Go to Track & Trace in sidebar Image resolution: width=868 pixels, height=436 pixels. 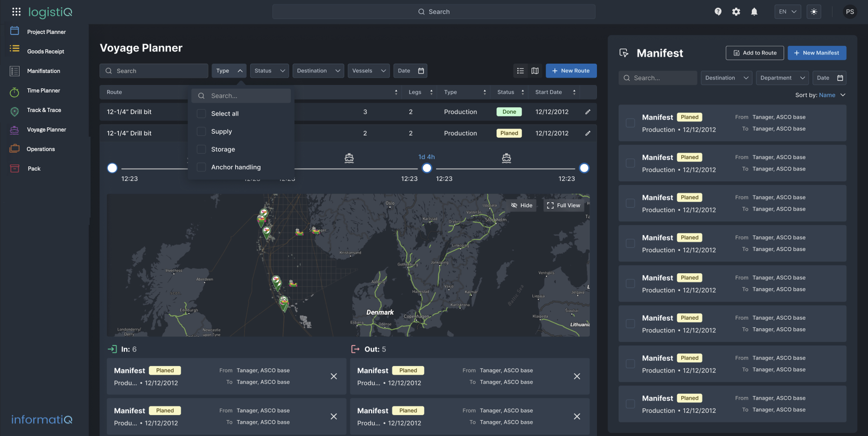pyautogui.click(x=44, y=110)
